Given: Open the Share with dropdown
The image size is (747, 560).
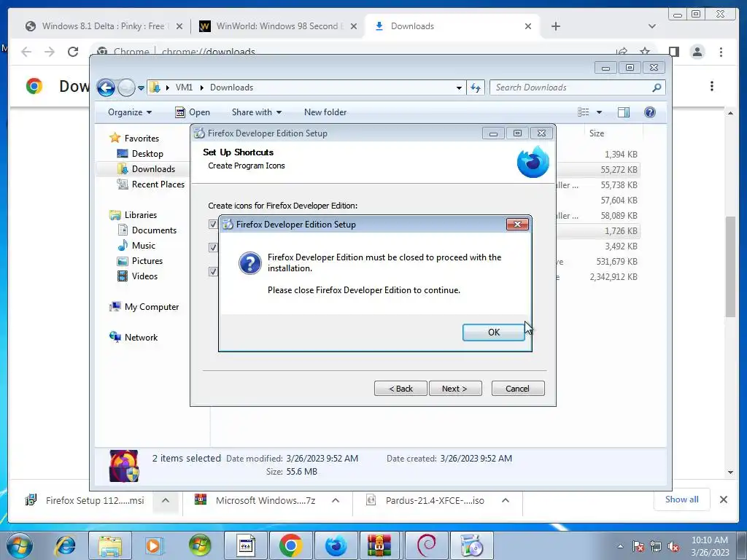Looking at the screenshot, I should (256, 112).
